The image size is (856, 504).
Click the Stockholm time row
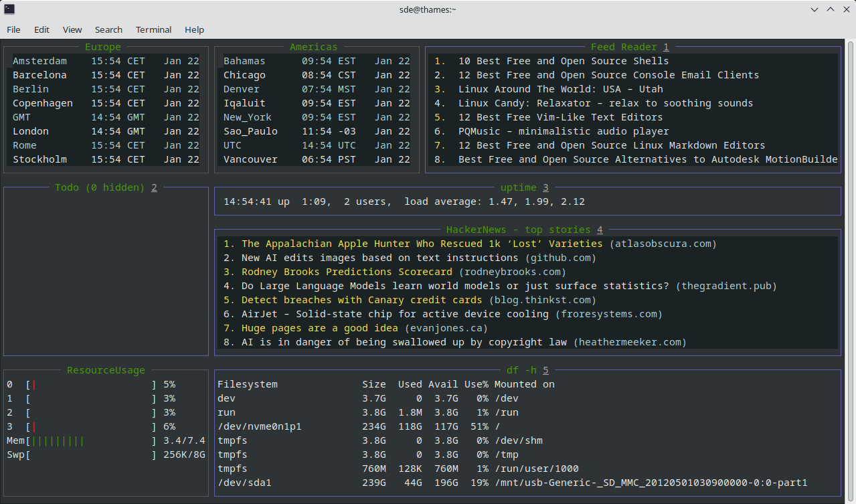pos(106,159)
